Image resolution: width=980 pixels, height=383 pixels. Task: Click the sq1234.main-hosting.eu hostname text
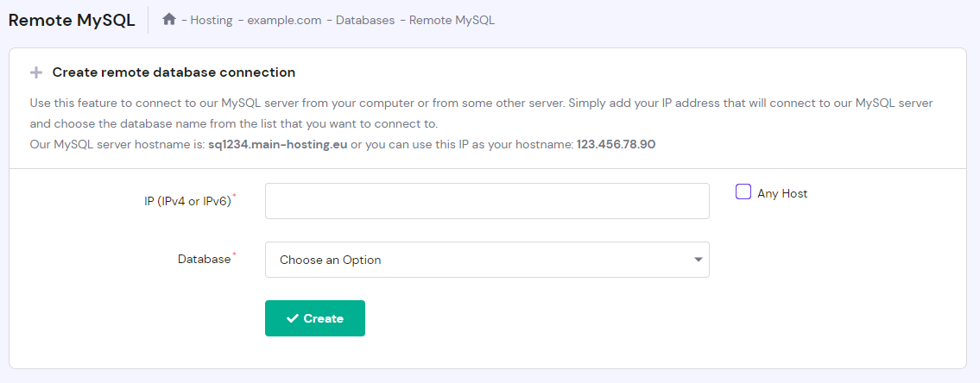coord(277,144)
